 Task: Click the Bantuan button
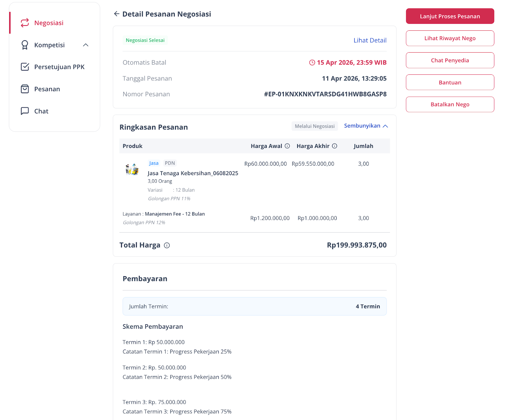[x=450, y=82]
